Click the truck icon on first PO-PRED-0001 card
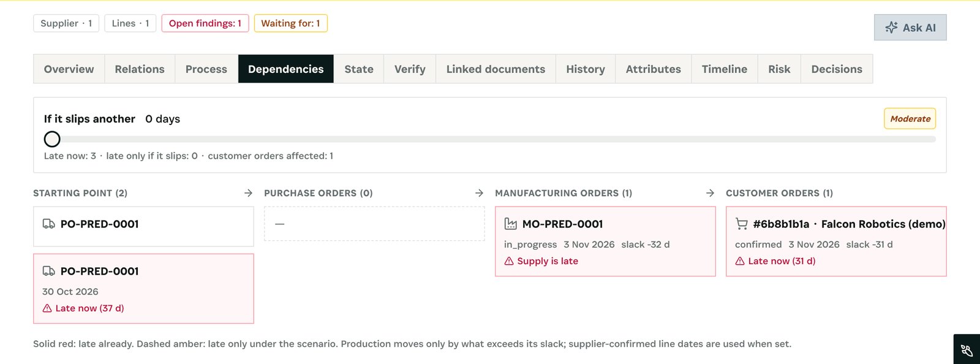The height and width of the screenshot is (364, 980). pyautogui.click(x=48, y=224)
